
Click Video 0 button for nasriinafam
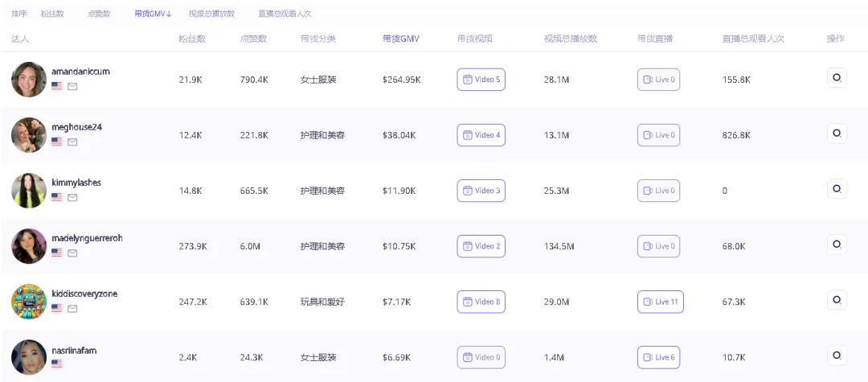click(x=481, y=357)
